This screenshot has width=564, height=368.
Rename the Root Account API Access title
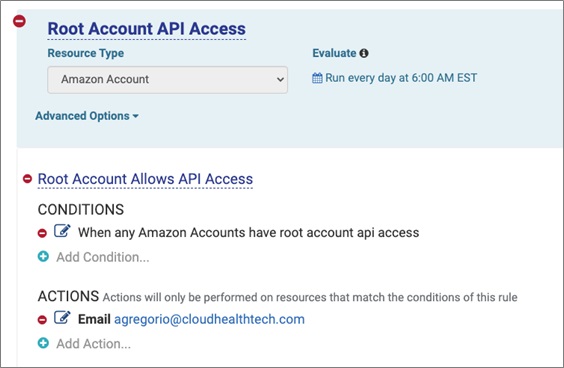pos(147,29)
